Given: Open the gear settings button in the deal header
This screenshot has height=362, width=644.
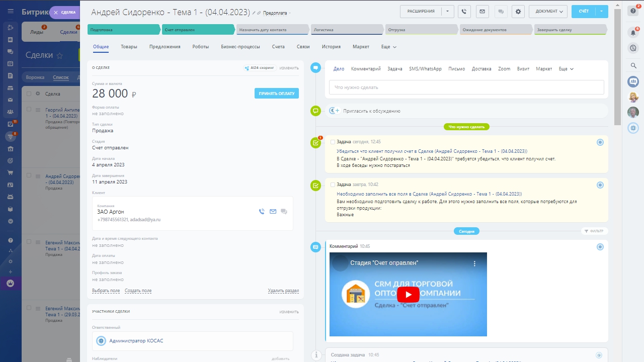Looking at the screenshot, I should 518,12.
